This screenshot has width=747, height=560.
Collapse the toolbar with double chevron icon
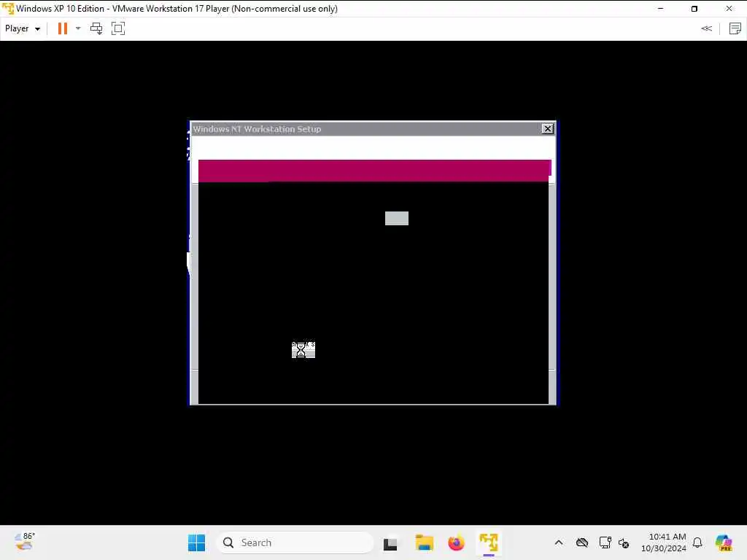point(706,28)
